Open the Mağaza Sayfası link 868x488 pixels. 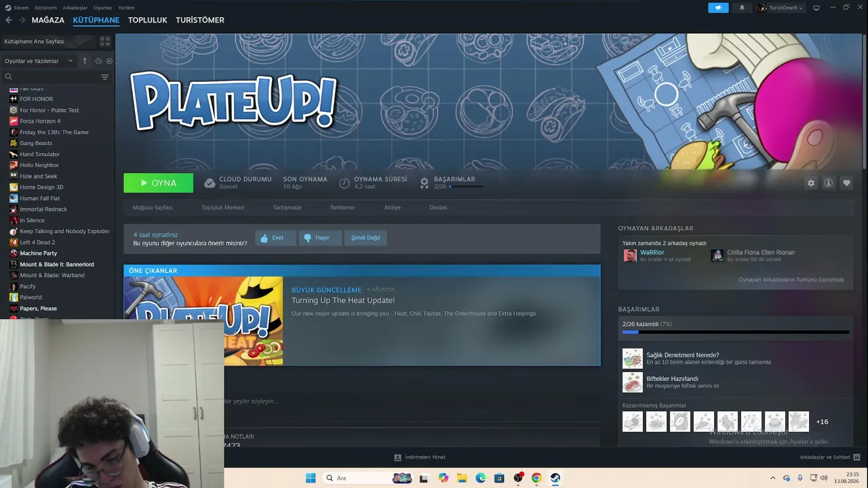[153, 207]
